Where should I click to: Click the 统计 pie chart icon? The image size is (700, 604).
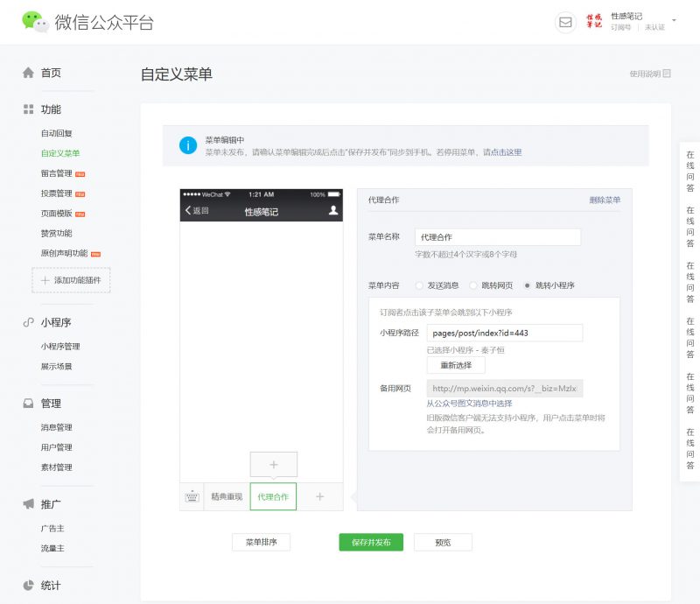pyautogui.click(x=28, y=586)
